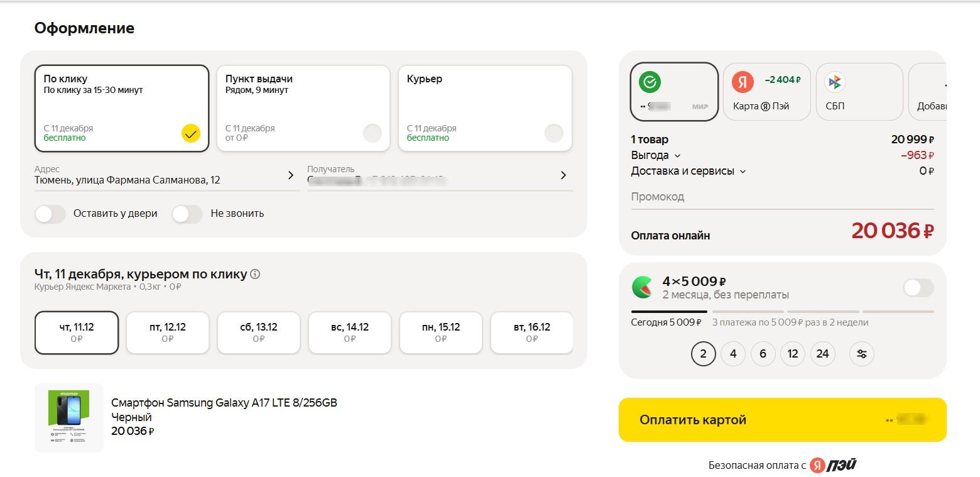Turn on the Split installment payment toggle
Image resolution: width=980 pixels, height=477 pixels.
pyautogui.click(x=918, y=288)
